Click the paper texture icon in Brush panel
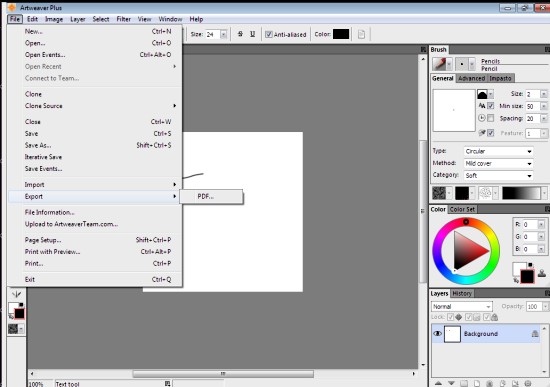The height and width of the screenshot is (387, 550). [x=439, y=193]
